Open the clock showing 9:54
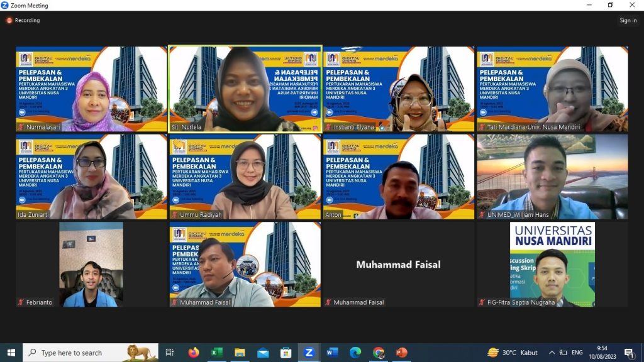Viewport: 644px width, 362px height. click(x=602, y=353)
